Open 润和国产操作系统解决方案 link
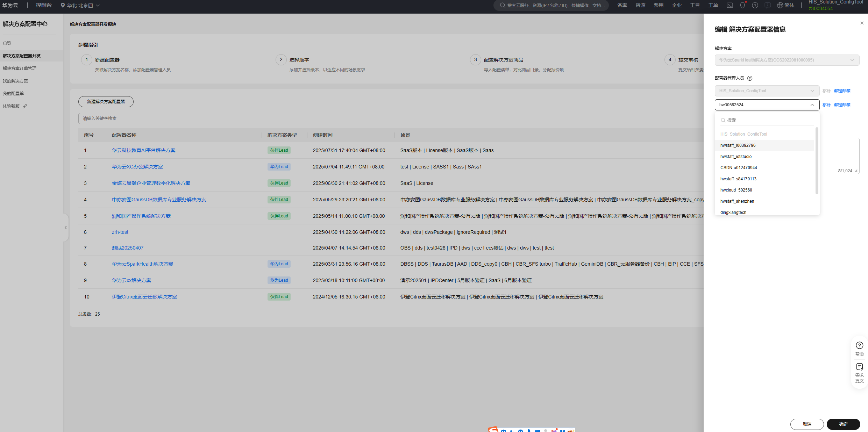The height and width of the screenshot is (432, 868). click(x=141, y=216)
